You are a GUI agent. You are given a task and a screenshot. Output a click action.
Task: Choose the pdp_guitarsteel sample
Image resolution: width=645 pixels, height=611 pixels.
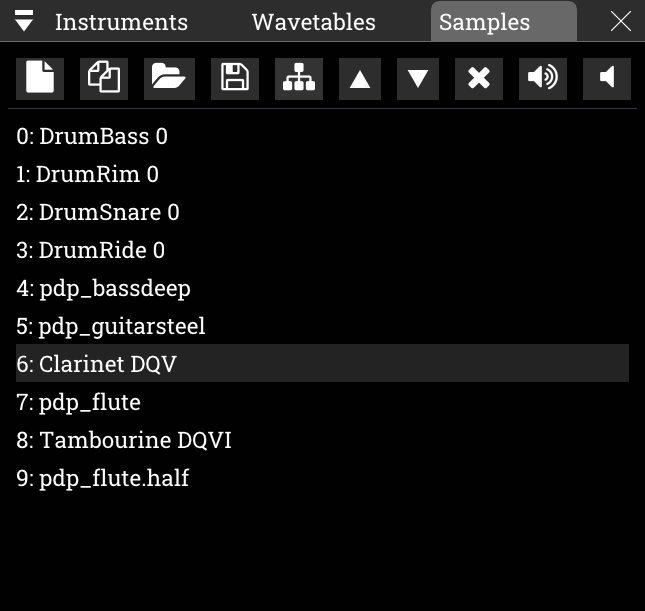point(110,326)
